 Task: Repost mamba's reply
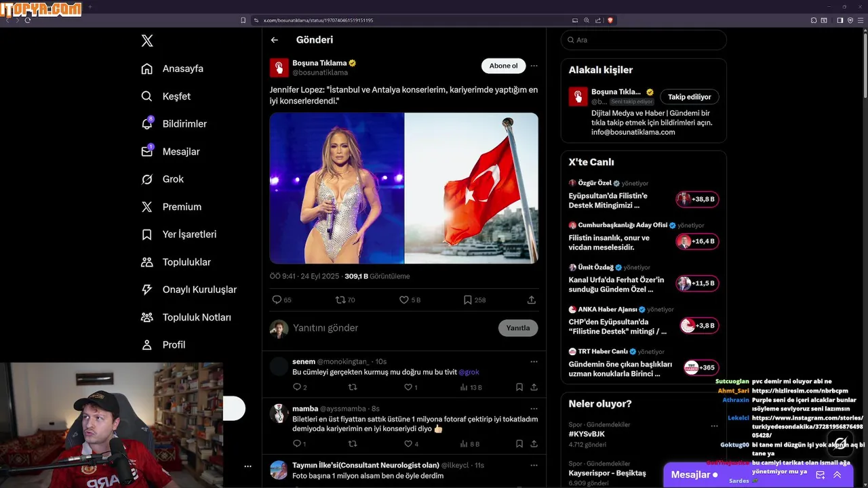(352, 444)
